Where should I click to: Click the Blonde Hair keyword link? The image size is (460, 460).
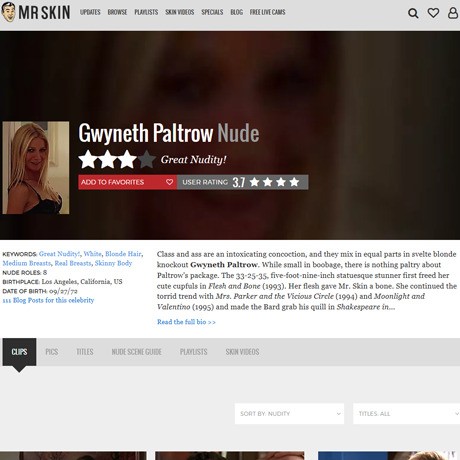(123, 254)
